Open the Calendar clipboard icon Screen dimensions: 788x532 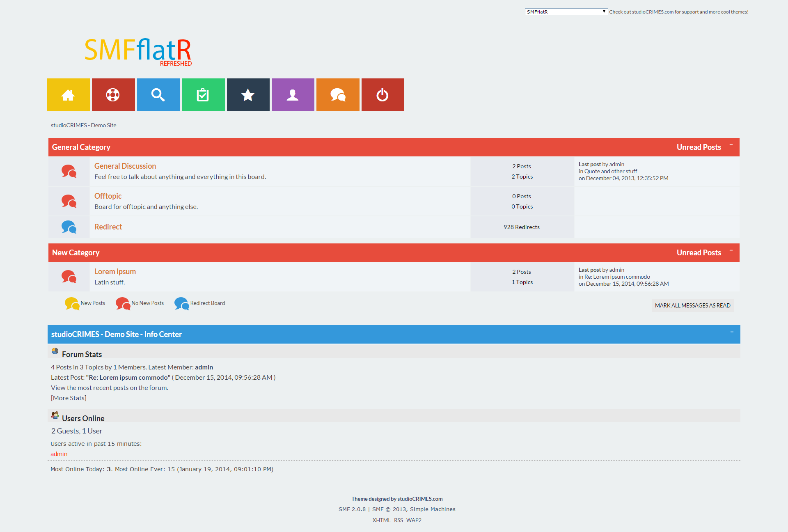click(x=203, y=95)
